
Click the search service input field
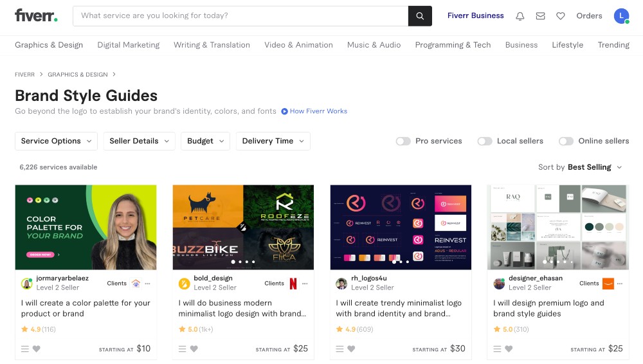pyautogui.click(x=240, y=16)
